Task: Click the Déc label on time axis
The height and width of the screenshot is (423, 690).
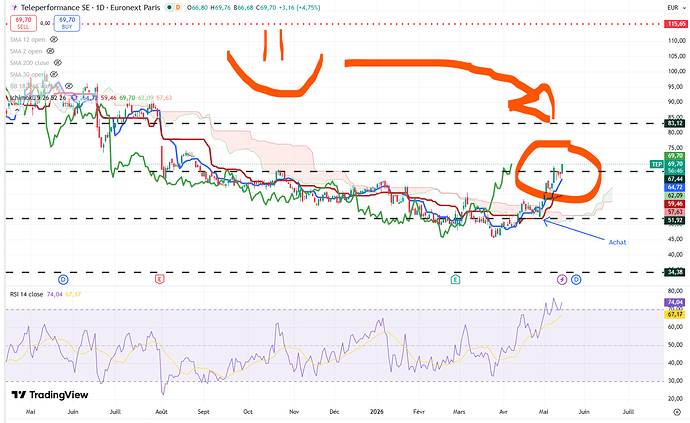Action: (x=334, y=412)
